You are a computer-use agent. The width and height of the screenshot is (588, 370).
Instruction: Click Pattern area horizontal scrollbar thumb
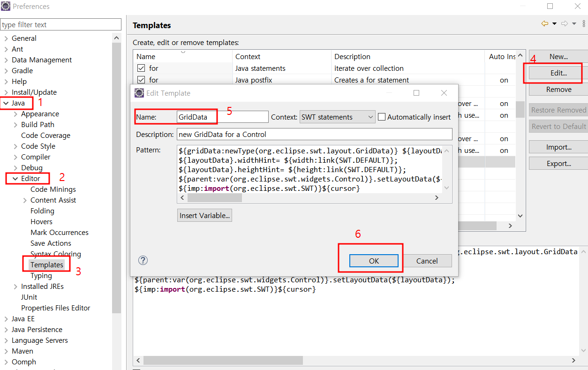(214, 198)
